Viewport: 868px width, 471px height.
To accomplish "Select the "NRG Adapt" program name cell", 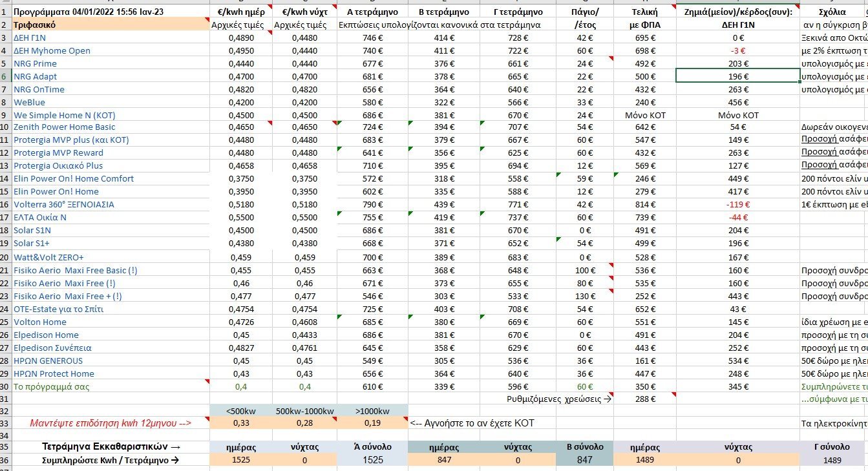I will [x=110, y=76].
